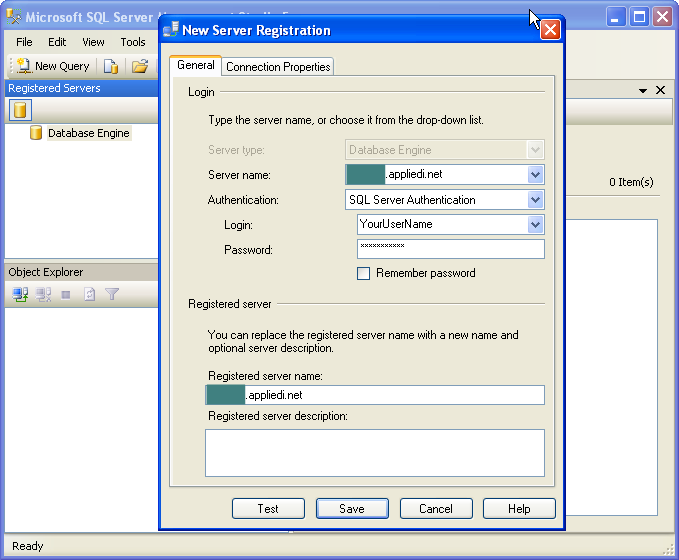Click the Help button

coord(519,508)
